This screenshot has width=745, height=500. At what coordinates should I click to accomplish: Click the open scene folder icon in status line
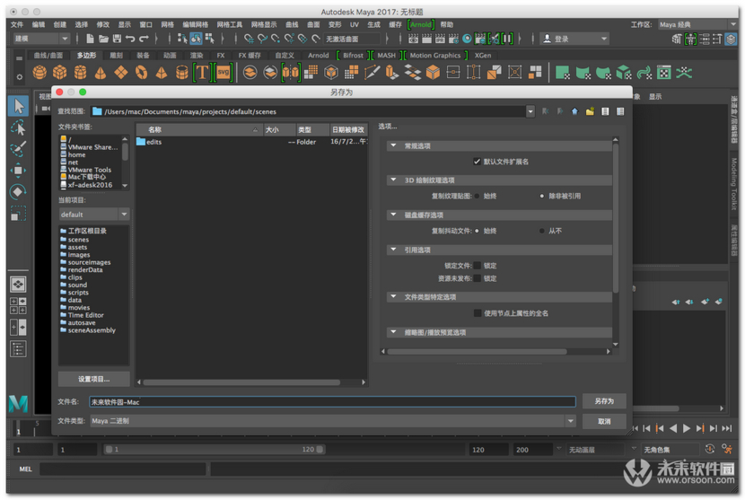pyautogui.click(x=104, y=38)
